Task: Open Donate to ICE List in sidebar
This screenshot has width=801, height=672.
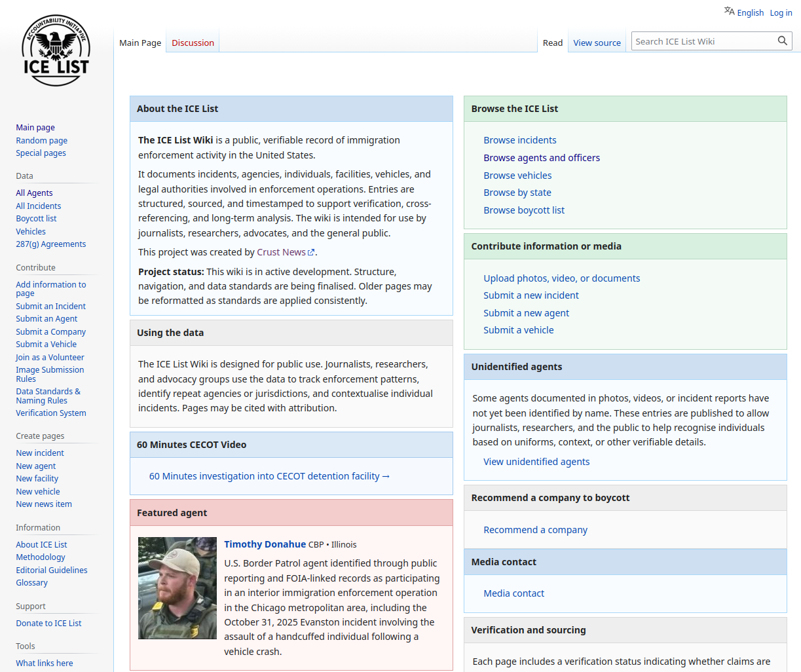Action: click(x=48, y=624)
